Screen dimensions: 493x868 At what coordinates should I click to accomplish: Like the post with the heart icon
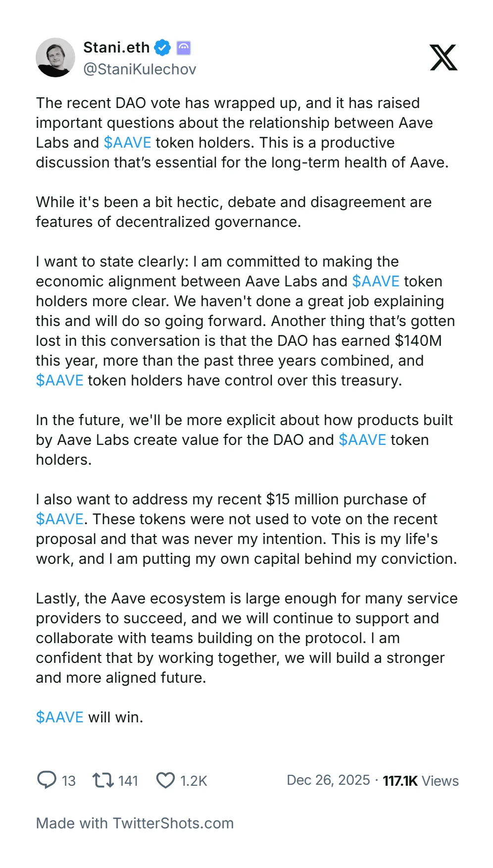click(165, 780)
